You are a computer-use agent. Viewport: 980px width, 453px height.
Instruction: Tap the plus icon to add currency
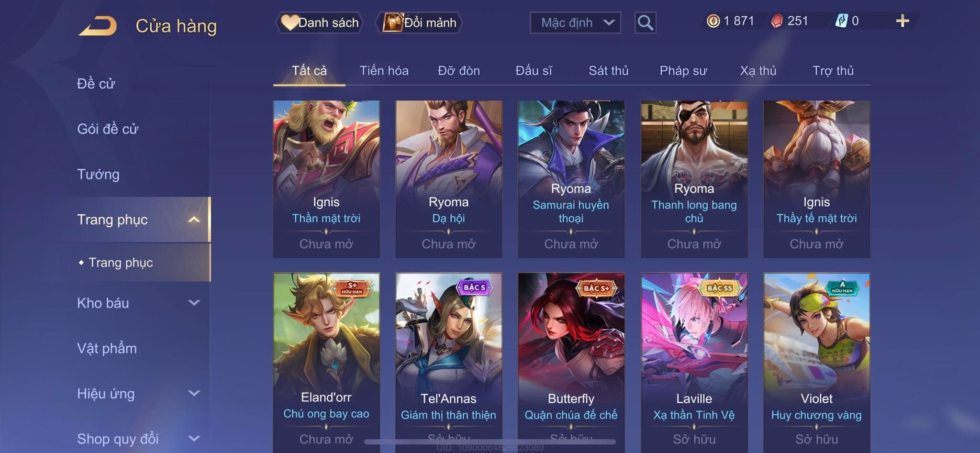[x=902, y=21]
